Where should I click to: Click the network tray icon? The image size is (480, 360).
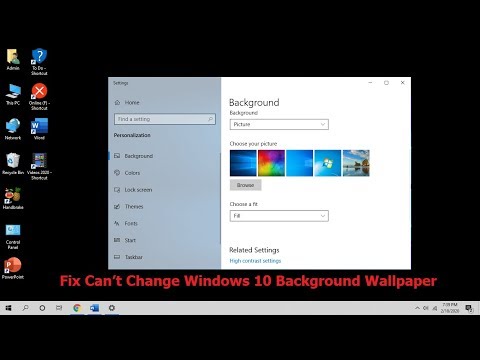tap(435, 308)
